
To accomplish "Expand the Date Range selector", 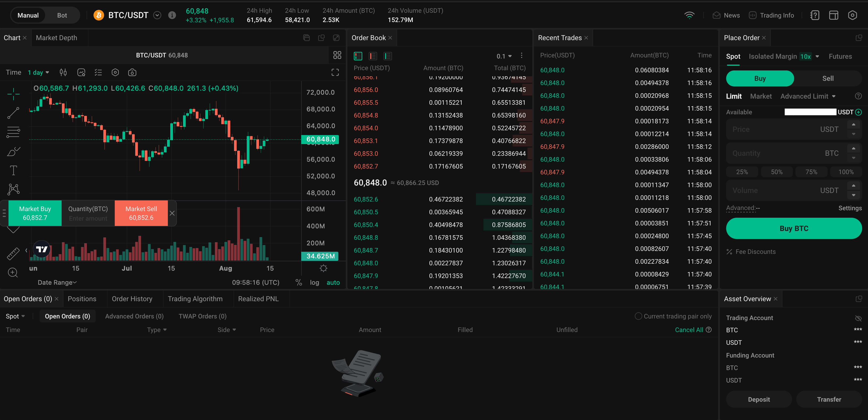I will (x=57, y=282).
